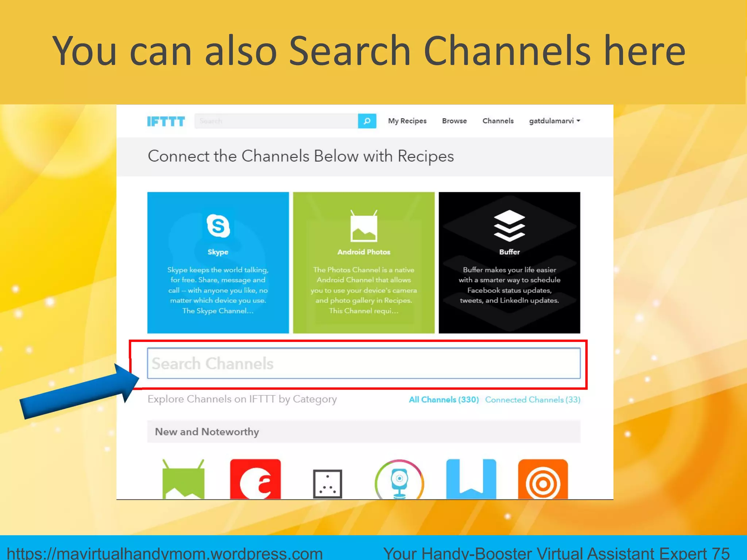This screenshot has width=747, height=560.
Task: Open the green Android channel icon below
Action: [x=183, y=479]
